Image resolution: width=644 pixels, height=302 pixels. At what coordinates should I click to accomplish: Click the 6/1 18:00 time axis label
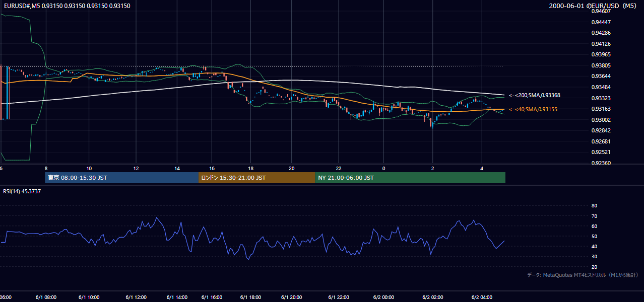point(250,297)
